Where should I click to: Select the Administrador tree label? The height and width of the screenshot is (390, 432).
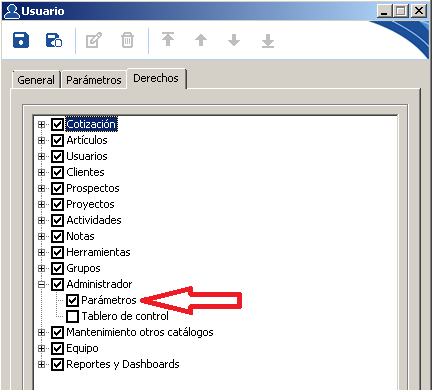[x=99, y=284]
